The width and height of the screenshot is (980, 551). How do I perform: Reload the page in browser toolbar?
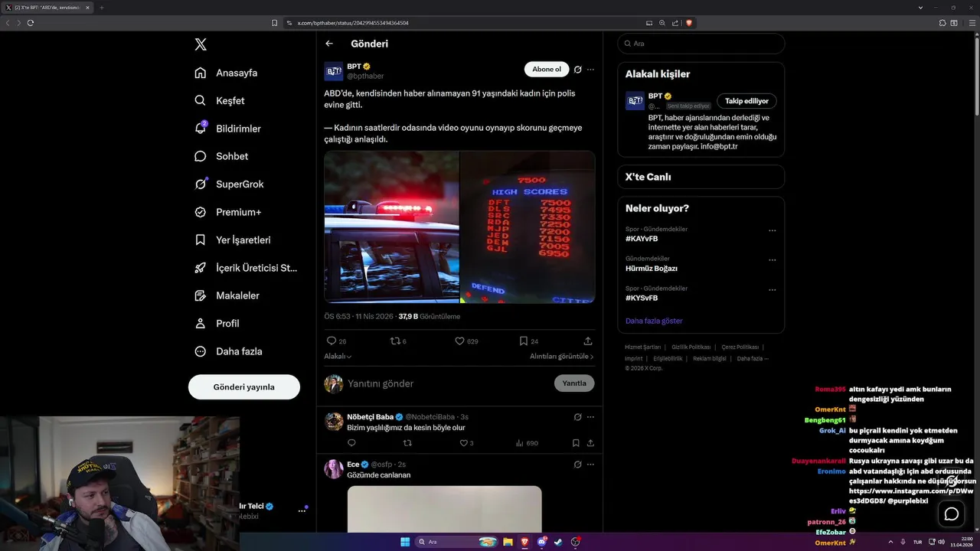(x=31, y=23)
